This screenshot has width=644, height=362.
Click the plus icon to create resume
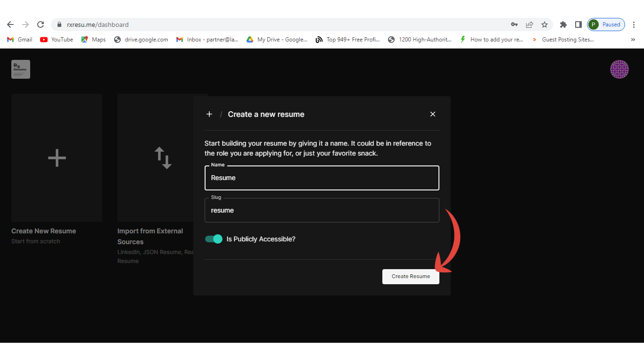click(57, 158)
